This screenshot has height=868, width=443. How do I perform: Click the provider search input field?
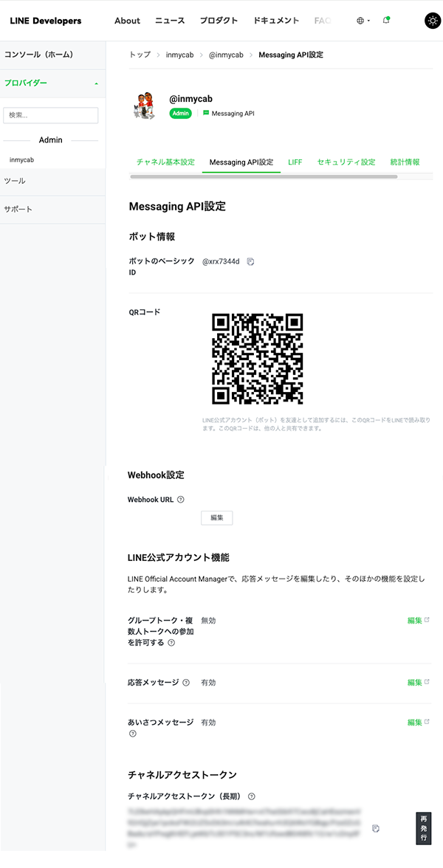[x=51, y=115]
